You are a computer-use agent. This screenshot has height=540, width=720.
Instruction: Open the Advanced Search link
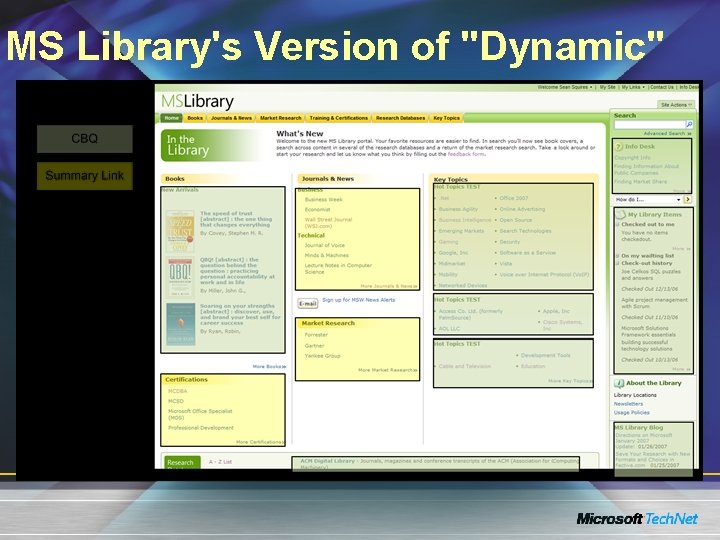coord(667,134)
